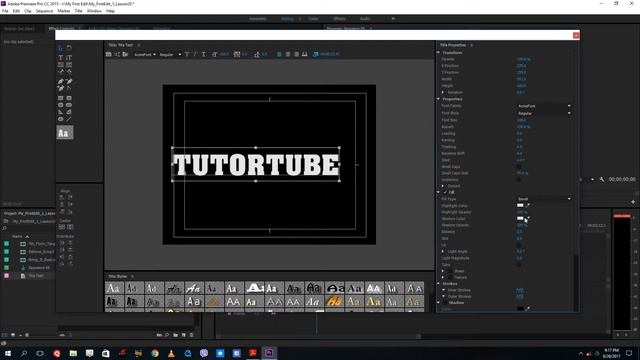Viewport: 640px width, 360px height.
Task: Select the Convert Anchor Point tool
Action: pyautogui.click(x=69, y=88)
